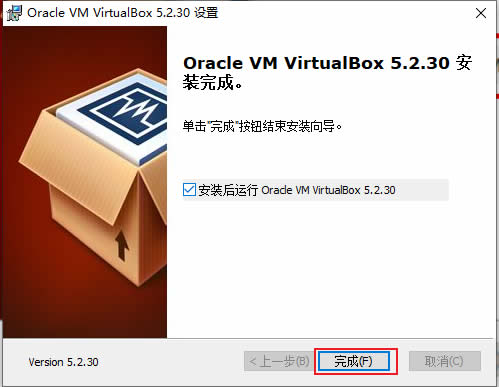Click the Version 5.2.30 label
Screen dimensions: 499x387
click(x=63, y=362)
